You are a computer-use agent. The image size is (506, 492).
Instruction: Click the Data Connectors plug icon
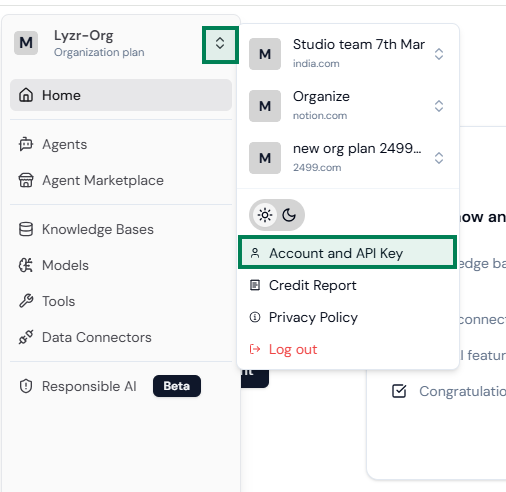point(26,337)
